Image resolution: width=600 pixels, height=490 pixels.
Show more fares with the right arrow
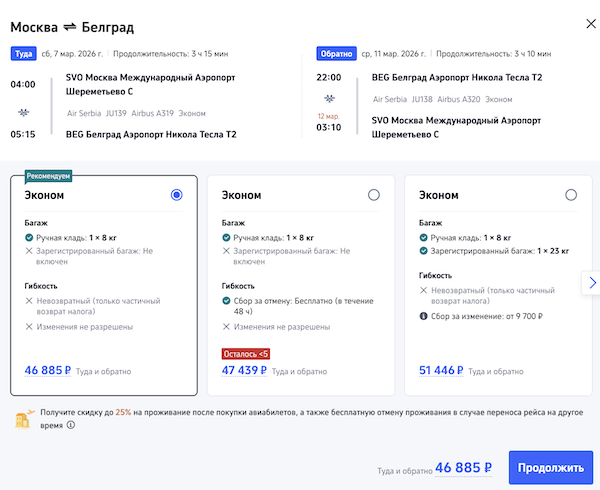point(591,283)
